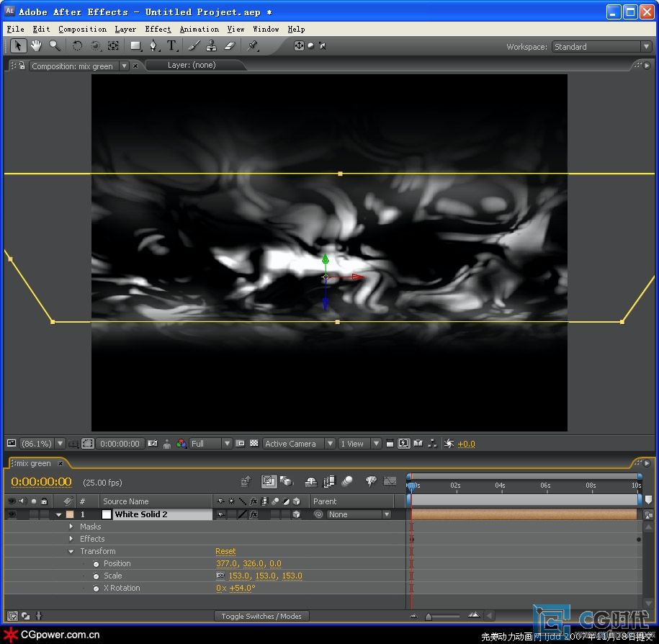Click the current time 0:00:00:00 in timeline

click(41, 482)
